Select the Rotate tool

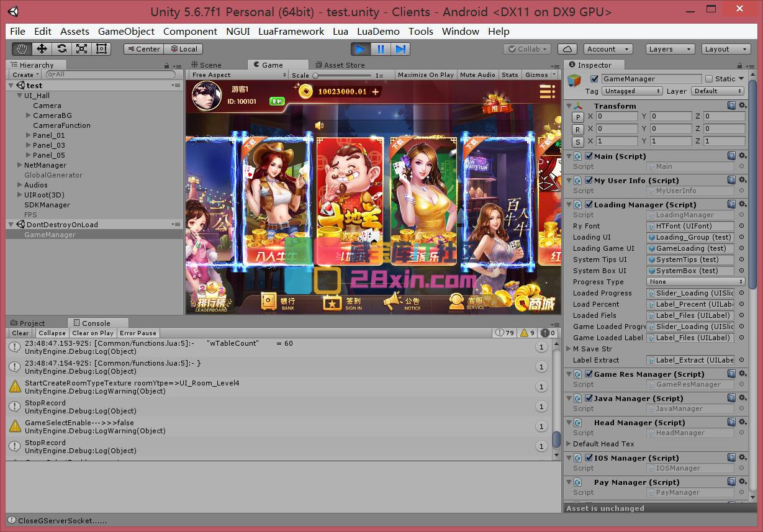(x=61, y=49)
